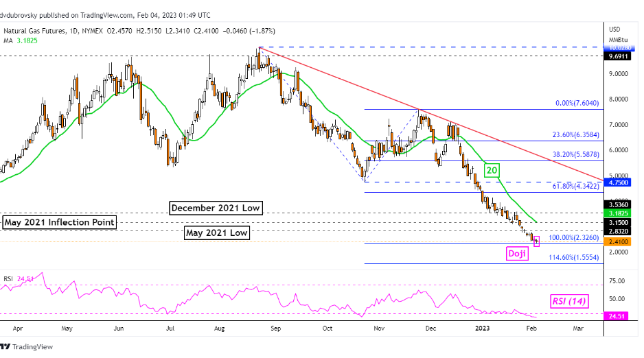
Task: Click the 2.8320 price axis tag
Action: pyautogui.click(x=617, y=231)
